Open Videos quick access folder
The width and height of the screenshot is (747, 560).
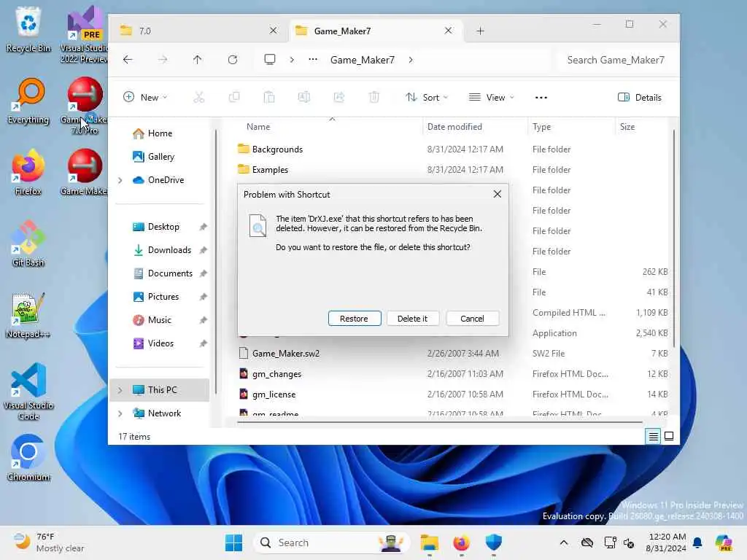click(x=160, y=343)
